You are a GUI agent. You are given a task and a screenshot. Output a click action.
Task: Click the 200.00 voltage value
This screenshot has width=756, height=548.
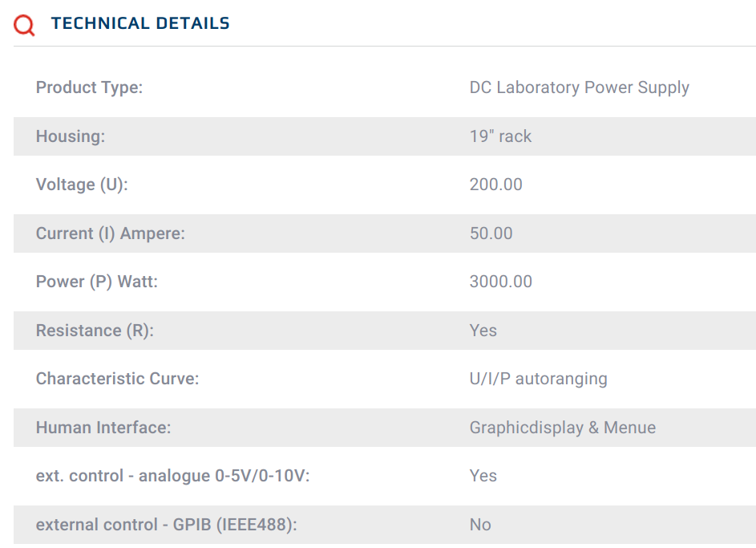(x=495, y=185)
